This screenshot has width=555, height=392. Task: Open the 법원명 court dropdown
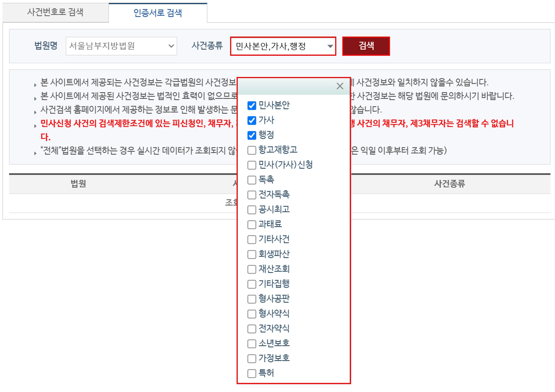point(121,46)
